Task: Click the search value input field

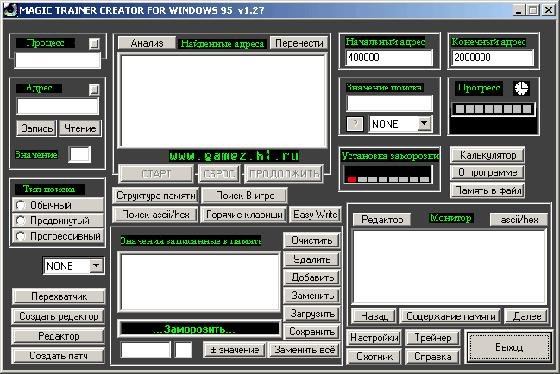Action: [x=389, y=104]
